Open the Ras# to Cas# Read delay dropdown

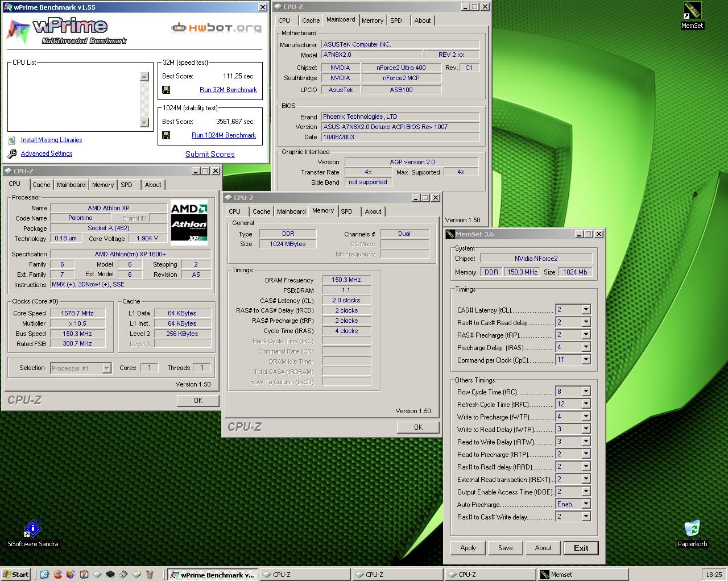point(586,322)
